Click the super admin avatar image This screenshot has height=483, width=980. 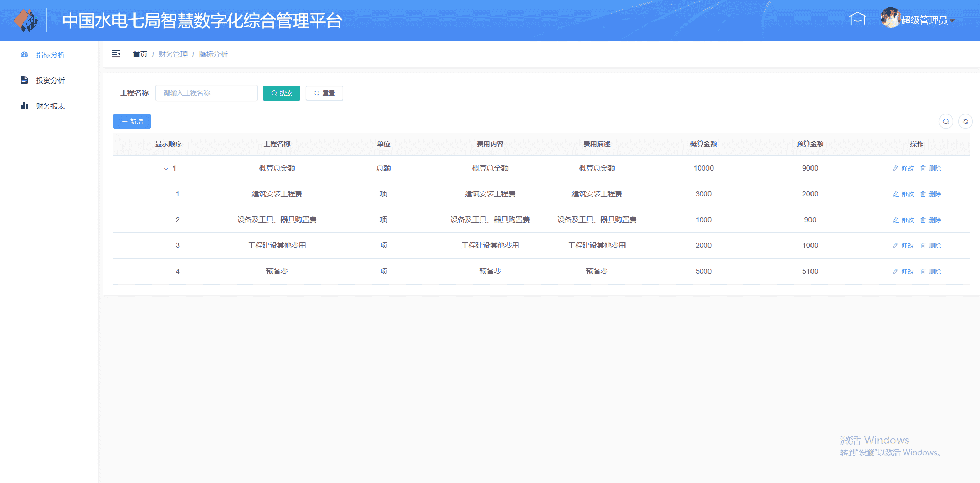tap(890, 18)
